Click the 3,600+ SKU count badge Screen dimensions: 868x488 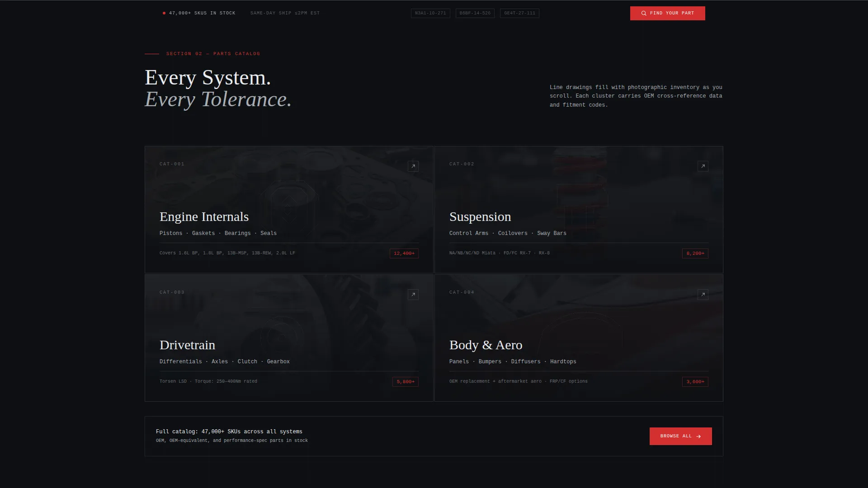[695, 382]
